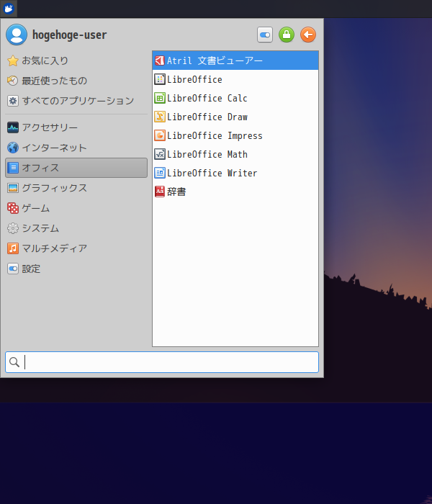Switch to システム category
Screen dimensions: 432x504
[76, 228]
